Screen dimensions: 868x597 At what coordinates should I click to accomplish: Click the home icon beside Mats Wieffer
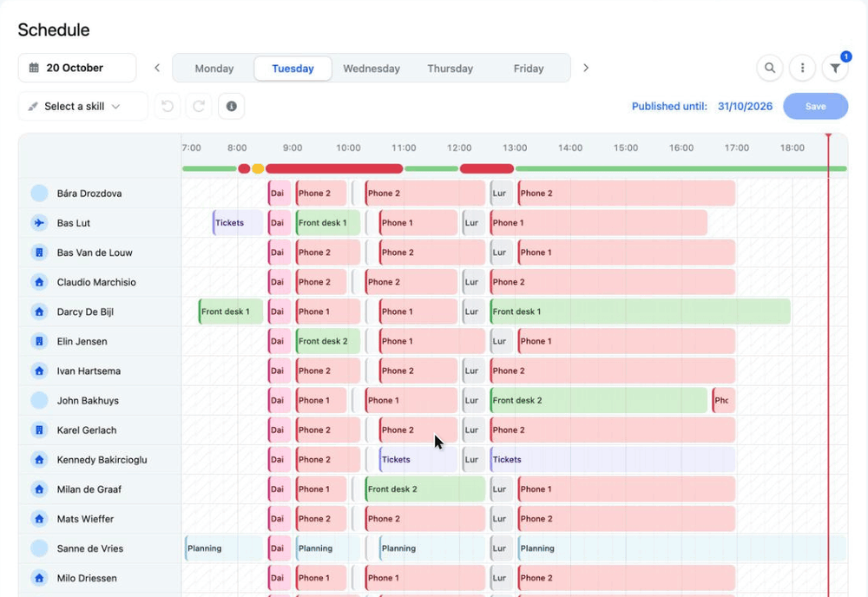pyautogui.click(x=39, y=519)
